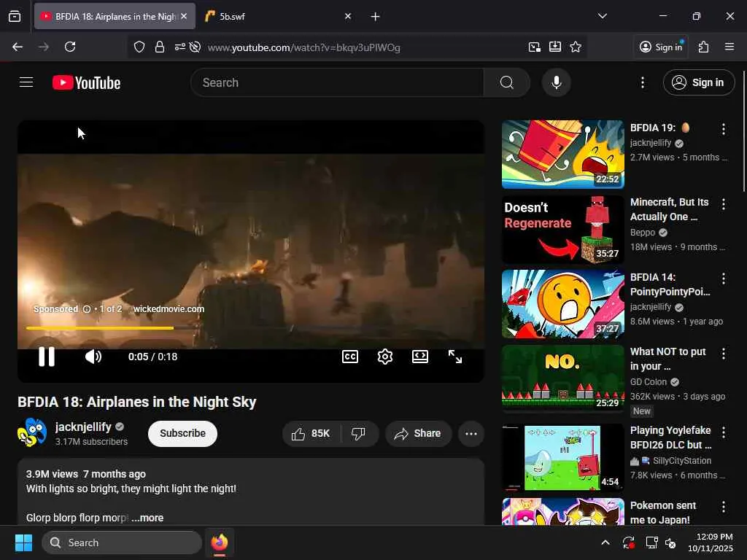
Task: Mute the video using the volume icon
Action: tap(93, 356)
